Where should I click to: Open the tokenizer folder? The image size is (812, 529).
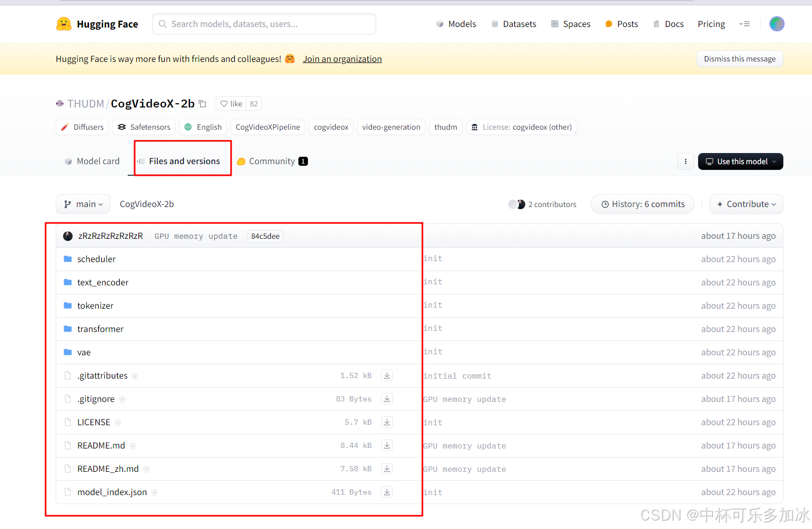click(x=95, y=306)
